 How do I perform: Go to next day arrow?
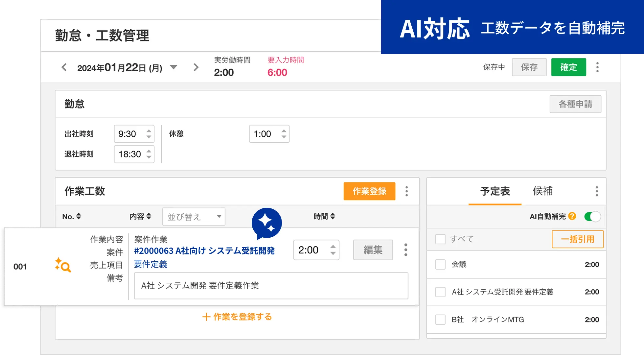(x=196, y=67)
